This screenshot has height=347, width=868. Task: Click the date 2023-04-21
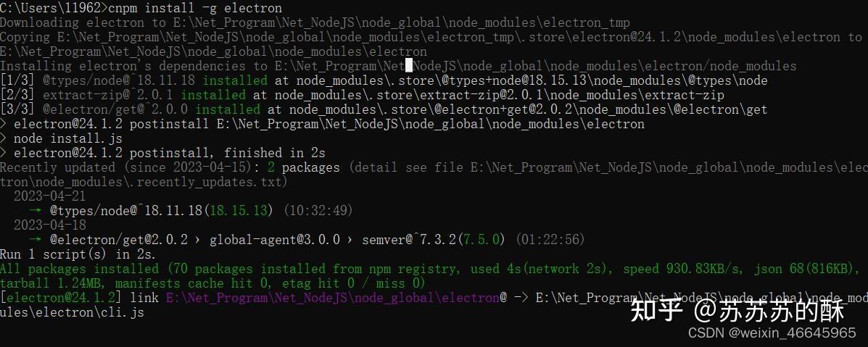pos(49,196)
